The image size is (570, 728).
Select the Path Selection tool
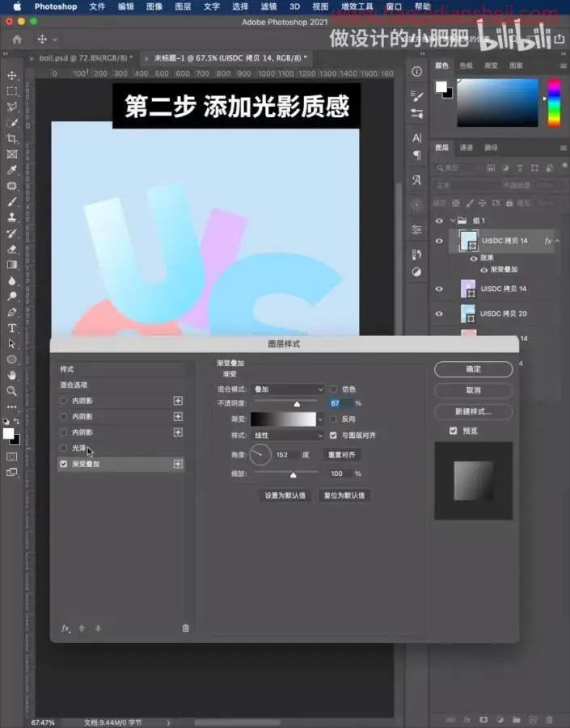click(x=13, y=344)
